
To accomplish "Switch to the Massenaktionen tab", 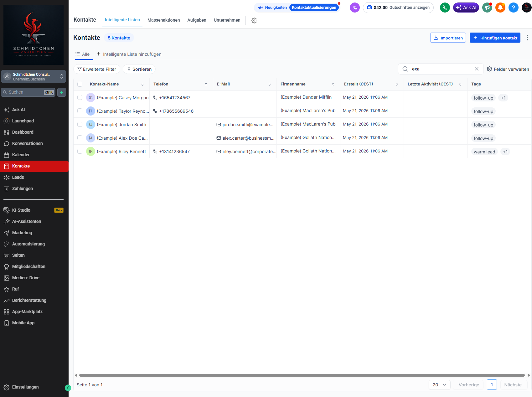I will tap(164, 20).
